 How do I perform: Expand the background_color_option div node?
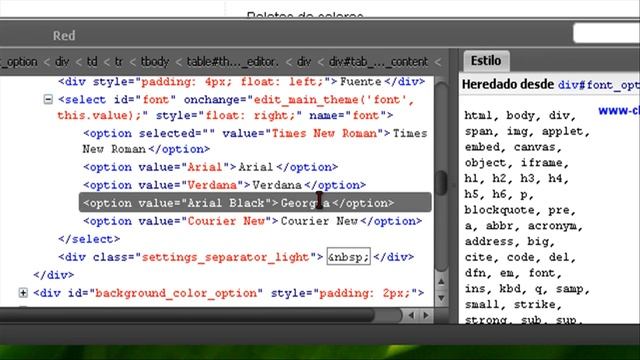click(x=23, y=293)
